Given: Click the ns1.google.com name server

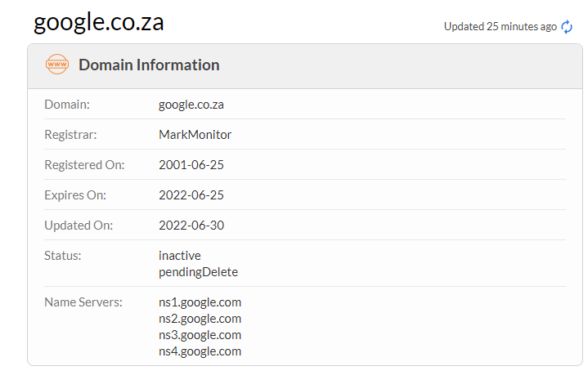Looking at the screenshot, I should [x=200, y=302].
